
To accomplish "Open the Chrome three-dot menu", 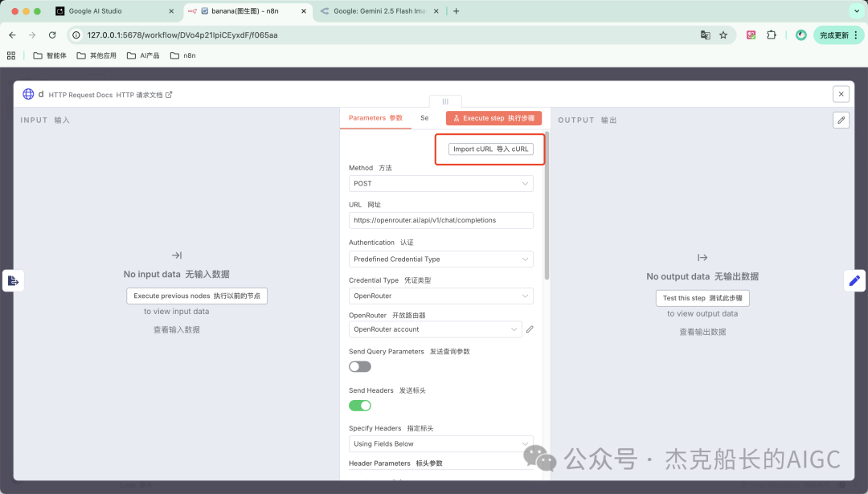I will [x=856, y=35].
